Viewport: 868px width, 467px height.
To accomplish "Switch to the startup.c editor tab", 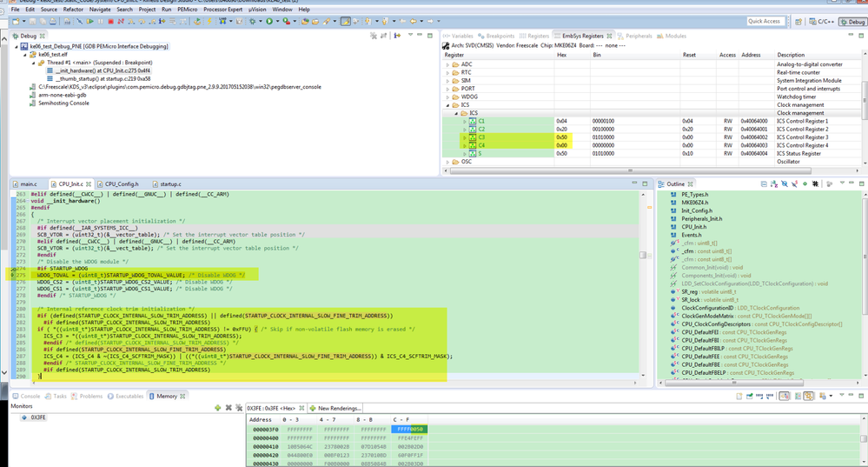I will 169,184.
